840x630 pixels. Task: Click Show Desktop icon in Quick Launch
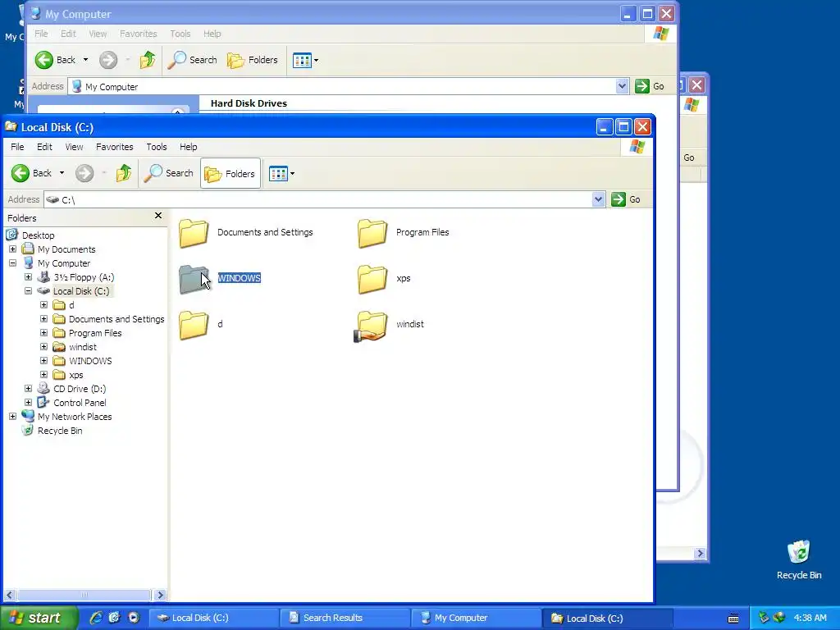coord(114,618)
